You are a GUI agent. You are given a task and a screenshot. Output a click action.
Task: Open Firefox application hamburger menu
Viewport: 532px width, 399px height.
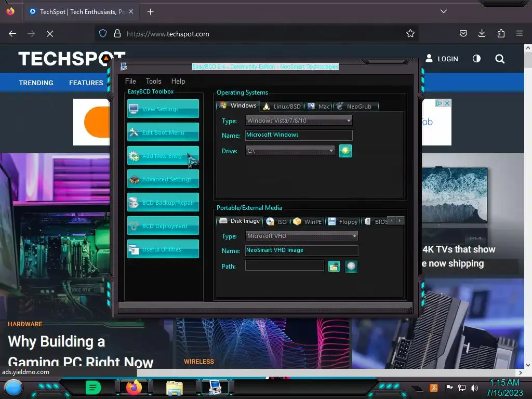pyautogui.click(x=520, y=33)
